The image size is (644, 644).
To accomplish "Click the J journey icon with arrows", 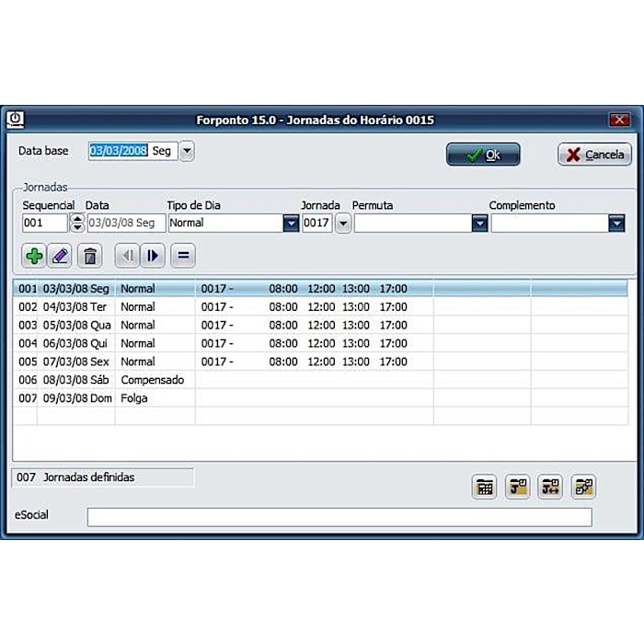I will [550, 487].
